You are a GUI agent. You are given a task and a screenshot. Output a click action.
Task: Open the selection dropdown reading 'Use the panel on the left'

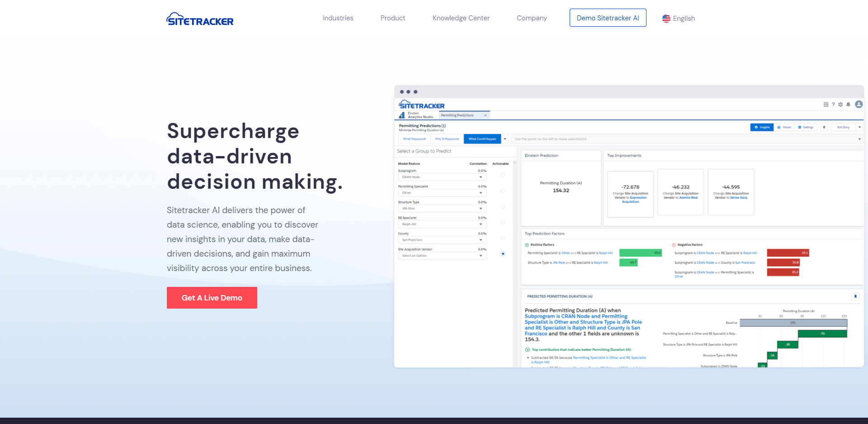coord(687,139)
